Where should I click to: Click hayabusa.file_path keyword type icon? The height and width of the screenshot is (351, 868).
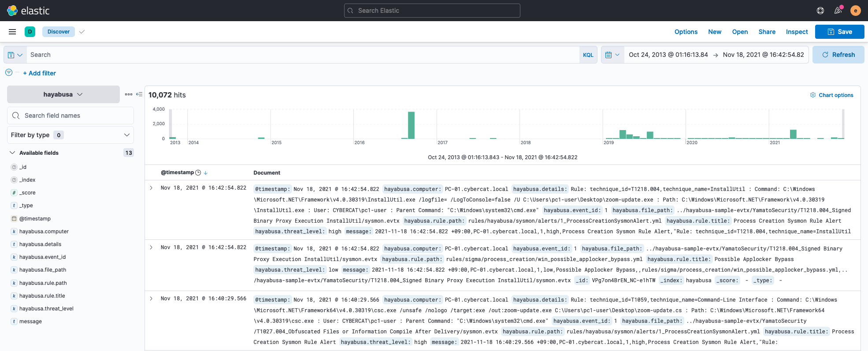[14, 270]
